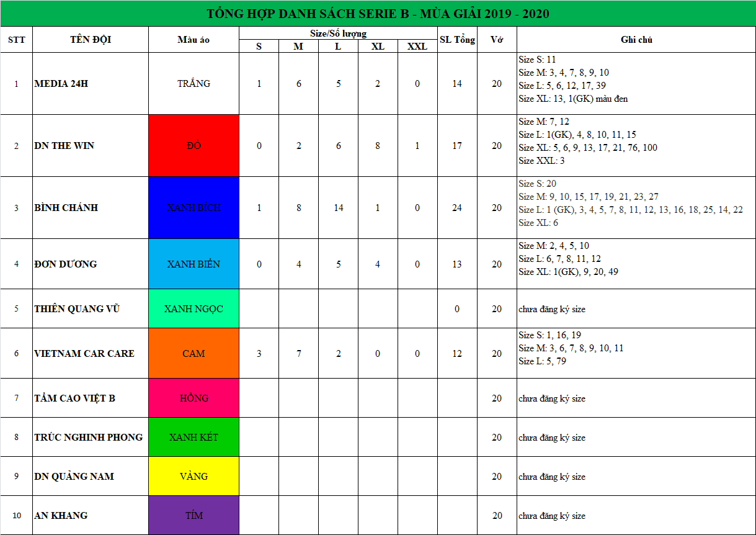Select team name TRÚC NGHINH PHONG
Screen dimensions: 756x535
pos(88,438)
